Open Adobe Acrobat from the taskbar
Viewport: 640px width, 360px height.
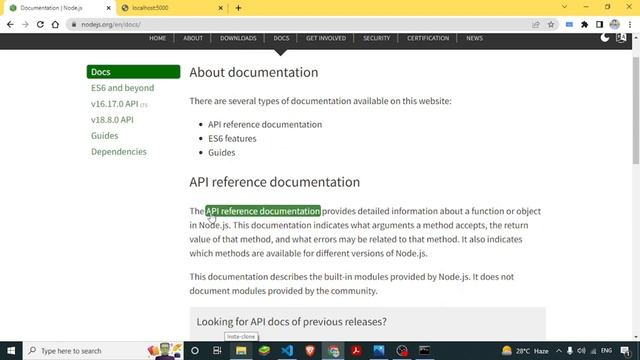pos(356,351)
